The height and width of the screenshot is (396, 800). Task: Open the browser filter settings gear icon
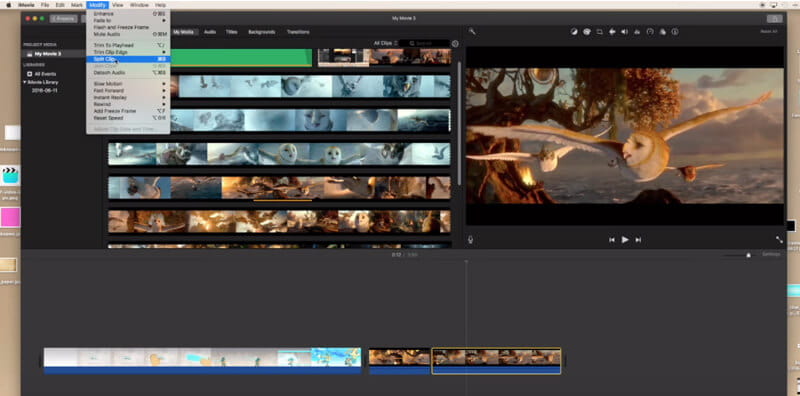point(455,43)
